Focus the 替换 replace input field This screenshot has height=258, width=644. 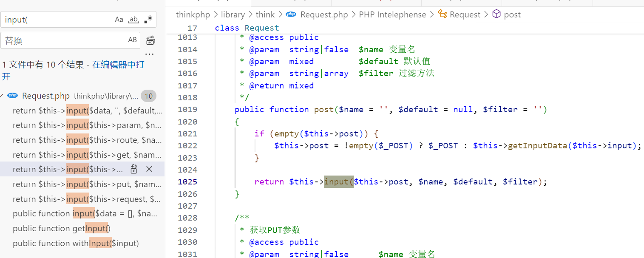64,40
